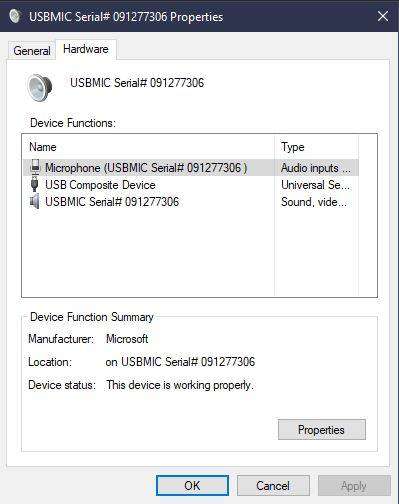The image size is (399, 504).
Task: Select the Microphone (USBMIC Serial# 091277306) entry
Action: (146, 168)
